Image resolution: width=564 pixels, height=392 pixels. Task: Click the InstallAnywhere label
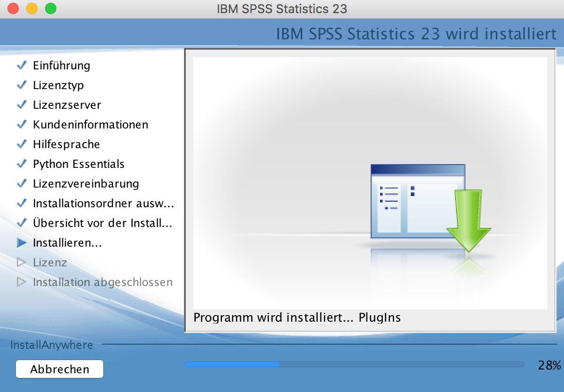pos(52,345)
